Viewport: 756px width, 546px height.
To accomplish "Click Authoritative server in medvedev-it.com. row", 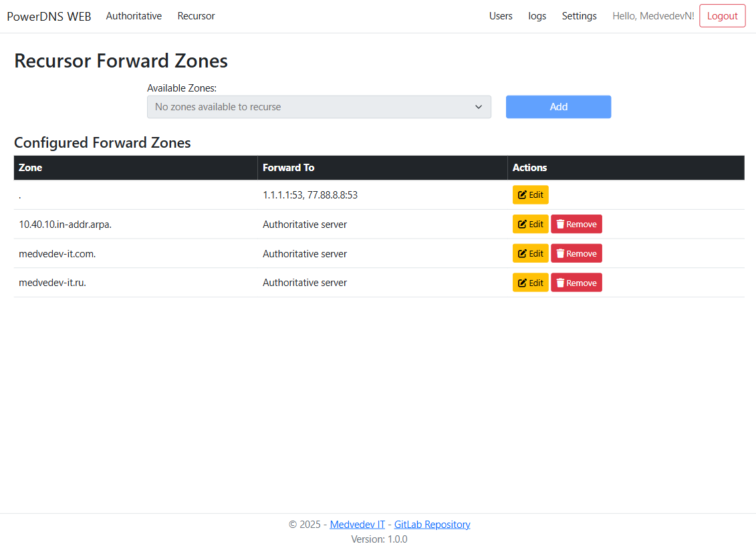I will pyautogui.click(x=305, y=254).
